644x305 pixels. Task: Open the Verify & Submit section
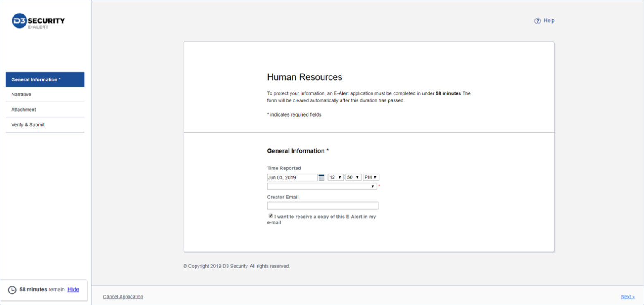[28, 125]
